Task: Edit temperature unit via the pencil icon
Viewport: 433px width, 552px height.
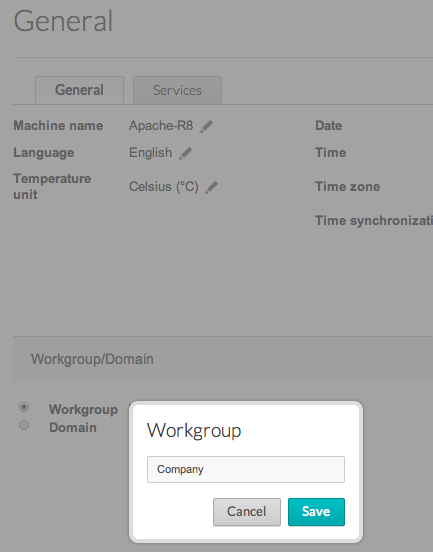Action: point(211,187)
